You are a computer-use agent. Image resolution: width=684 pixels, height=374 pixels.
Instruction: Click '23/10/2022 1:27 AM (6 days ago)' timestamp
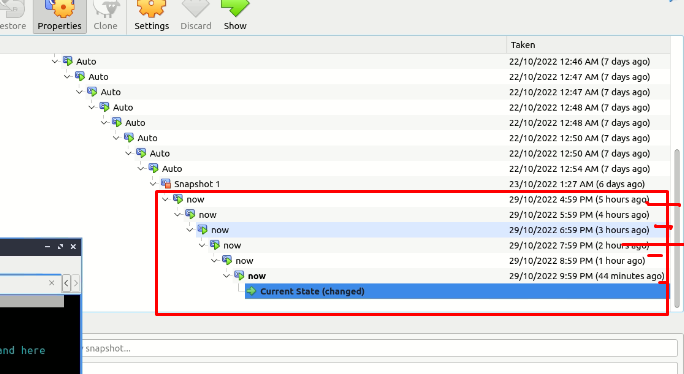[x=577, y=184]
